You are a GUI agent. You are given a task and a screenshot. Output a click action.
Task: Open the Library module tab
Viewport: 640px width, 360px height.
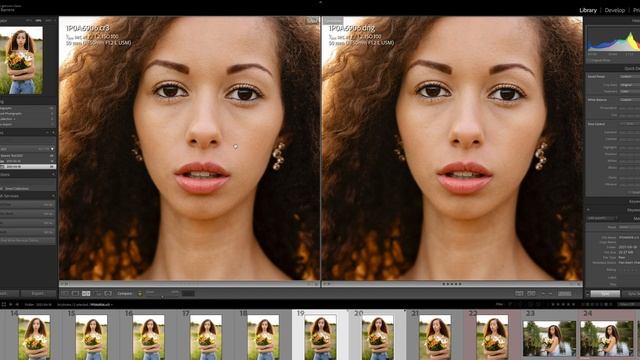(588, 10)
